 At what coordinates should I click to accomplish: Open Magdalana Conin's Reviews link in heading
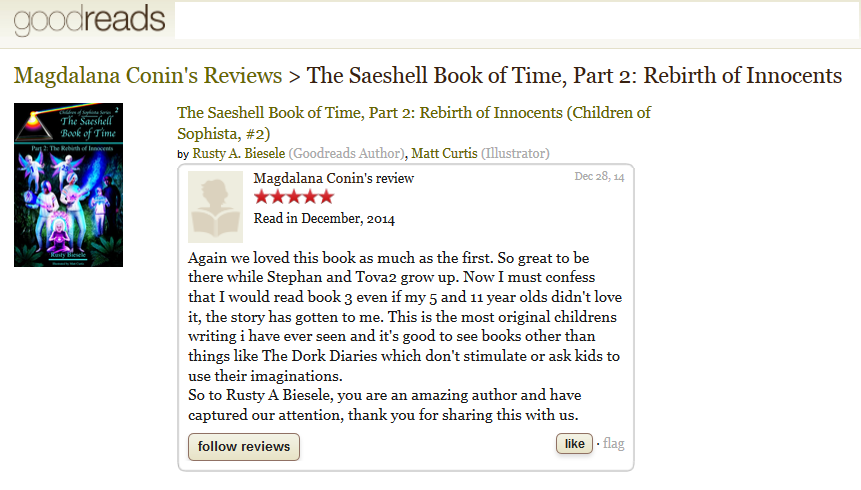[148, 76]
